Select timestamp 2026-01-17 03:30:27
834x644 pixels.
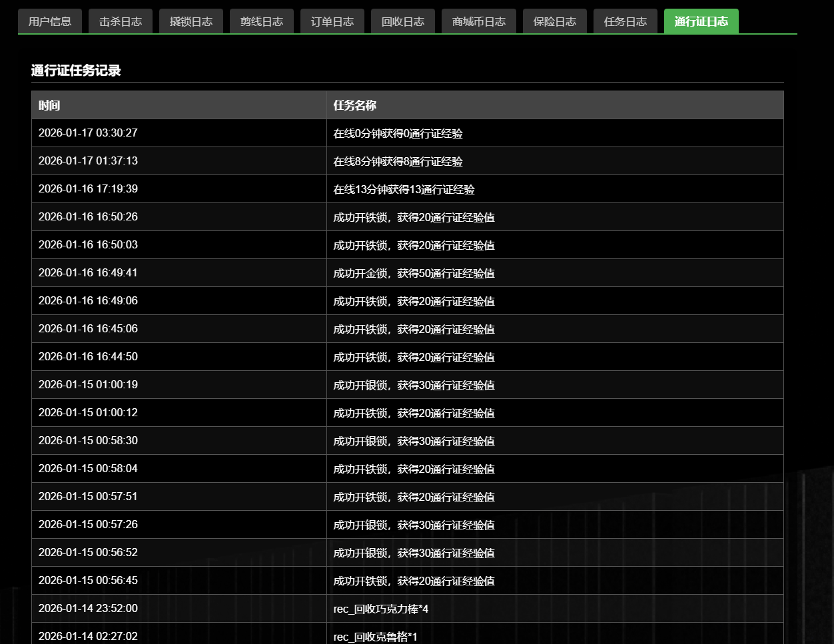tap(88, 133)
